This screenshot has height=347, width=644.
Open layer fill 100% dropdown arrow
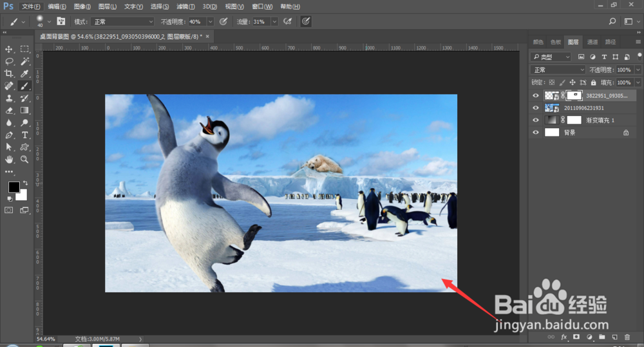click(x=638, y=82)
